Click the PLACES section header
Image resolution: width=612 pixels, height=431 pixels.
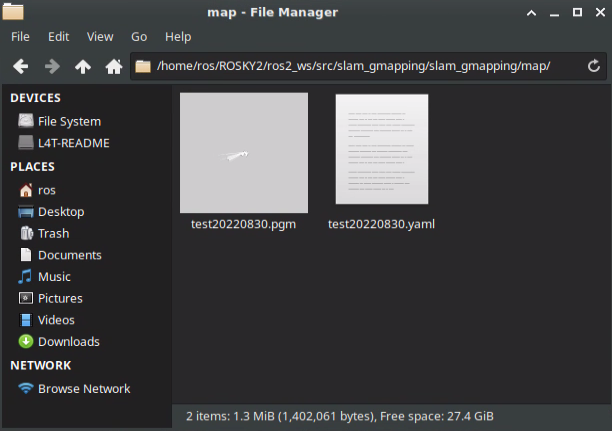(x=32, y=167)
